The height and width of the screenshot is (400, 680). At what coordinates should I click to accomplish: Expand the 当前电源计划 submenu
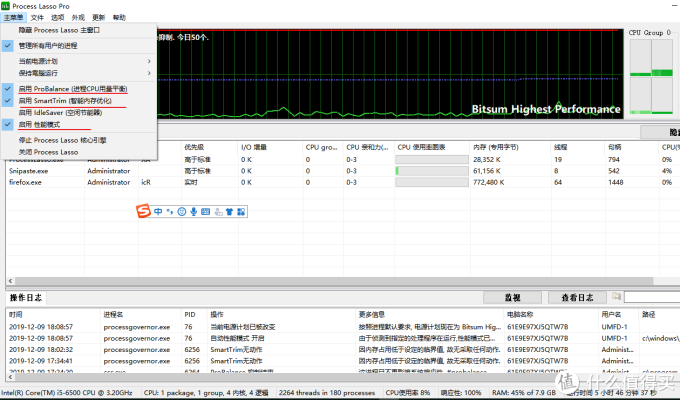coord(78,61)
